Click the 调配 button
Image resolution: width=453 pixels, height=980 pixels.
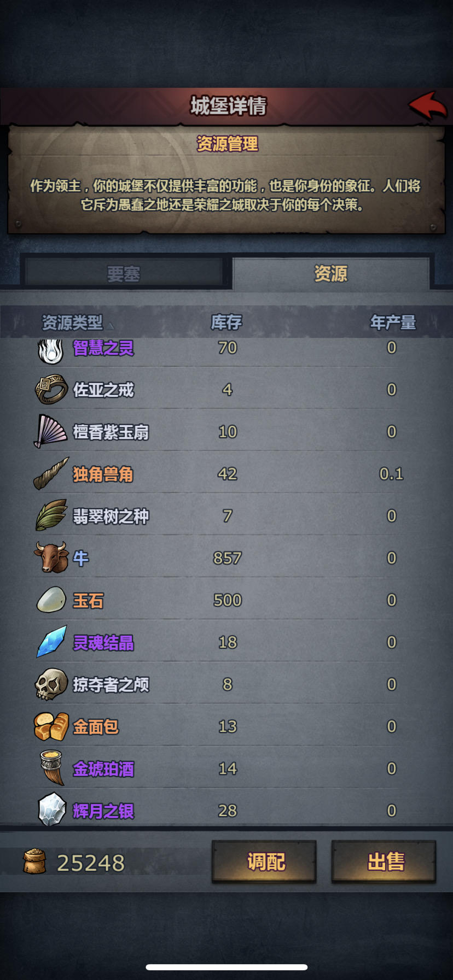(x=264, y=862)
